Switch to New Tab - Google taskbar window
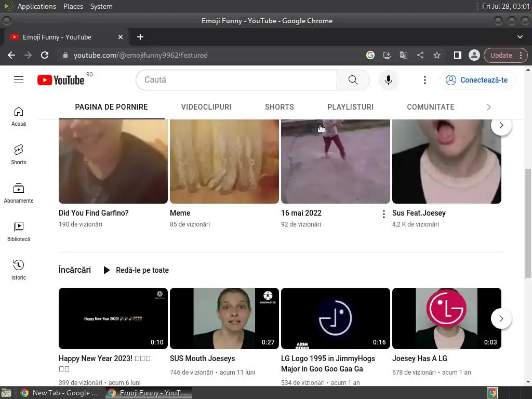Viewport: 532px width, 399px height. point(59,393)
